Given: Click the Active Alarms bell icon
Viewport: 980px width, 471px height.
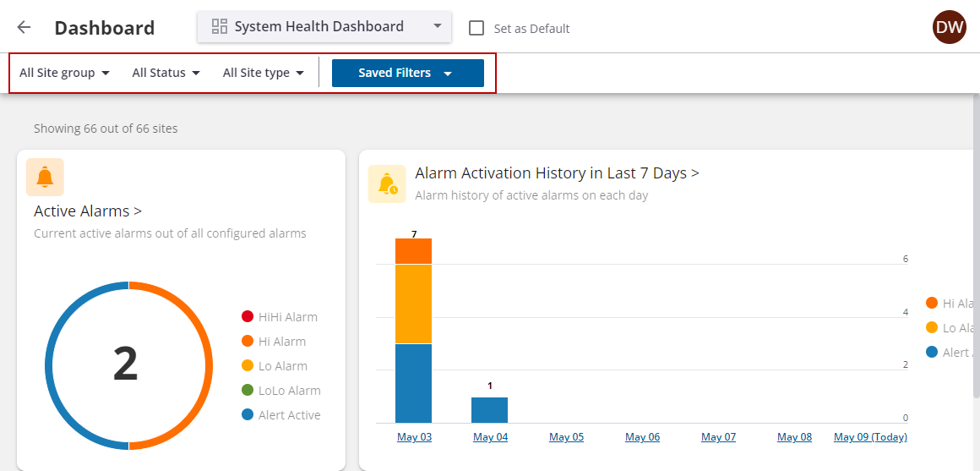Looking at the screenshot, I should coord(45,178).
